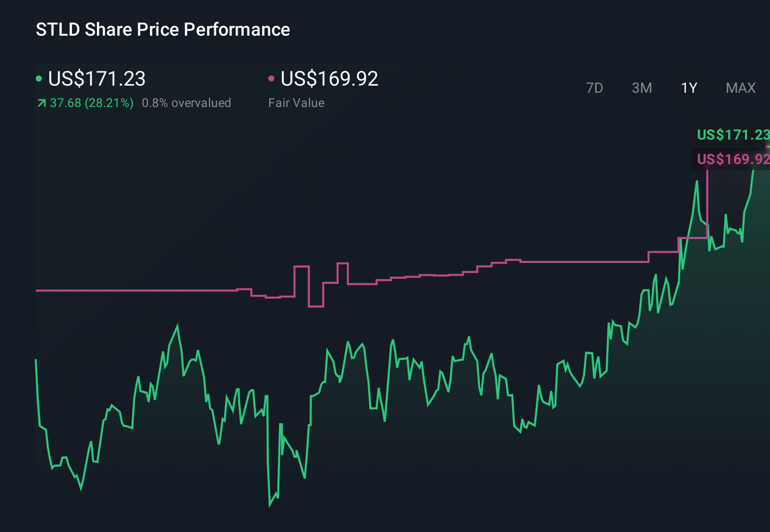Switch to the 7D time range
Screen dimensions: 770x532
tap(594, 88)
